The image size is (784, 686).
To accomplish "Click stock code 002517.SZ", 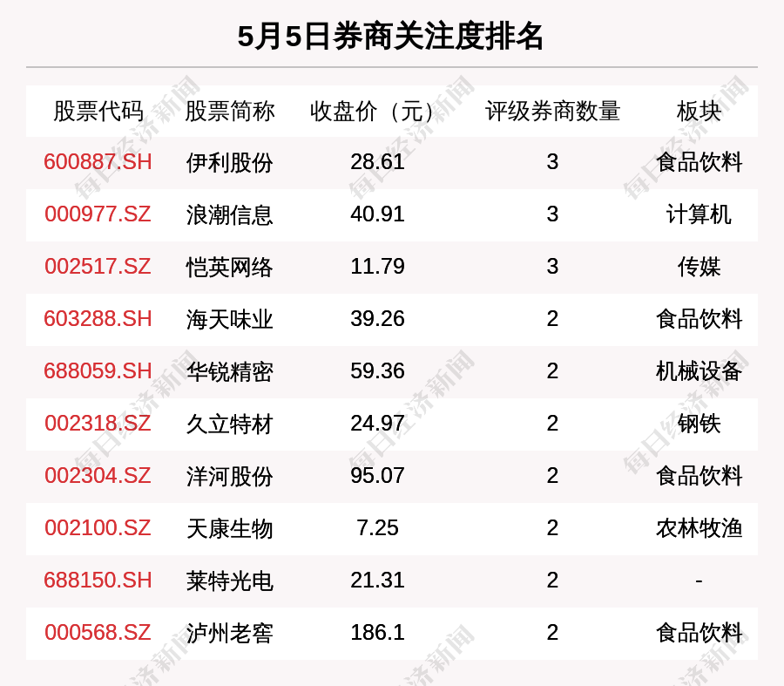I will [98, 266].
